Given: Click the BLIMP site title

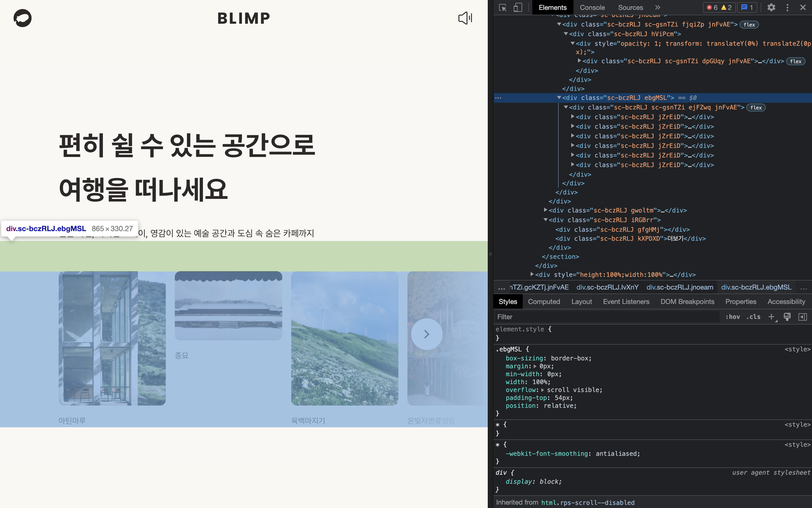Looking at the screenshot, I should (x=244, y=18).
